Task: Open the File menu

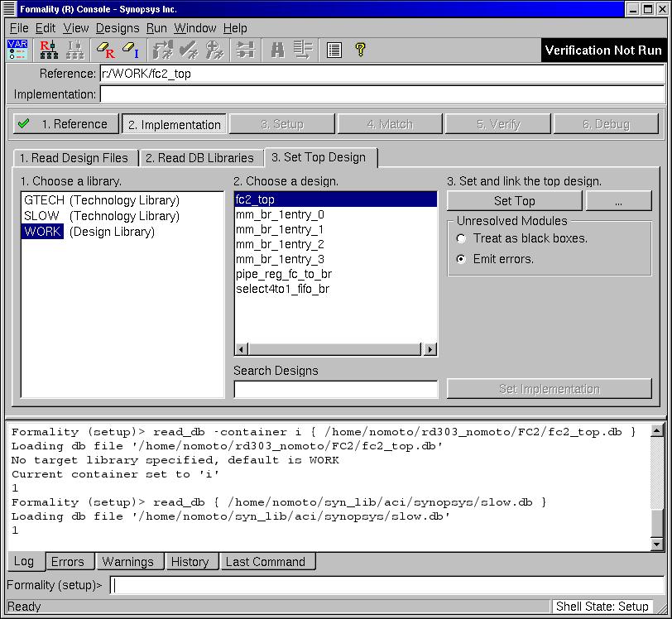Action: (19, 28)
